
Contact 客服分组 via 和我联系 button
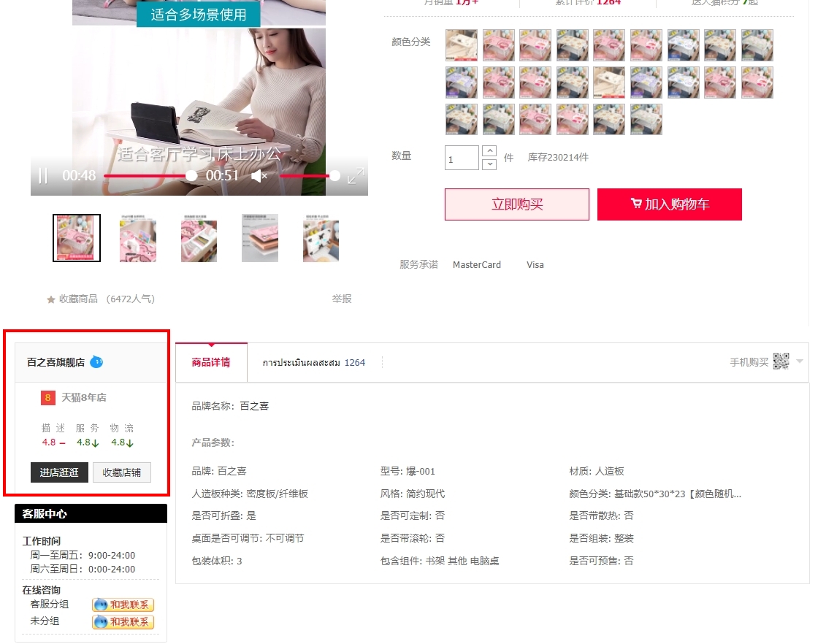[123, 605]
